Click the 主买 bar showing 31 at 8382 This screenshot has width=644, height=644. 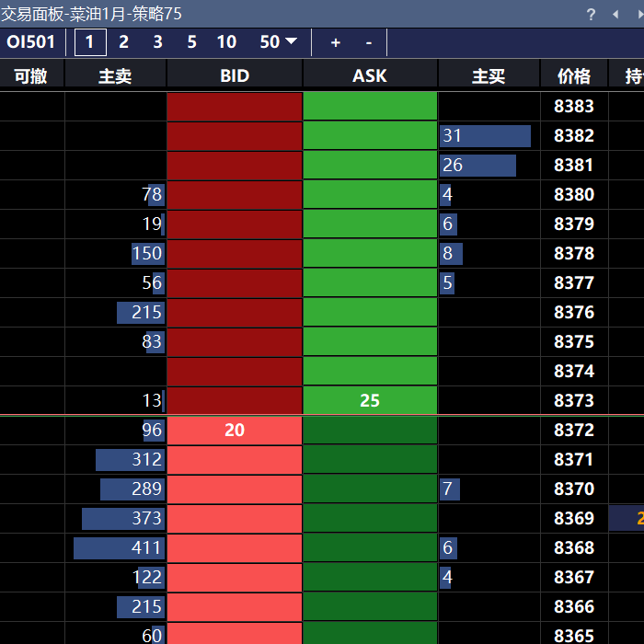pyautogui.click(x=485, y=135)
